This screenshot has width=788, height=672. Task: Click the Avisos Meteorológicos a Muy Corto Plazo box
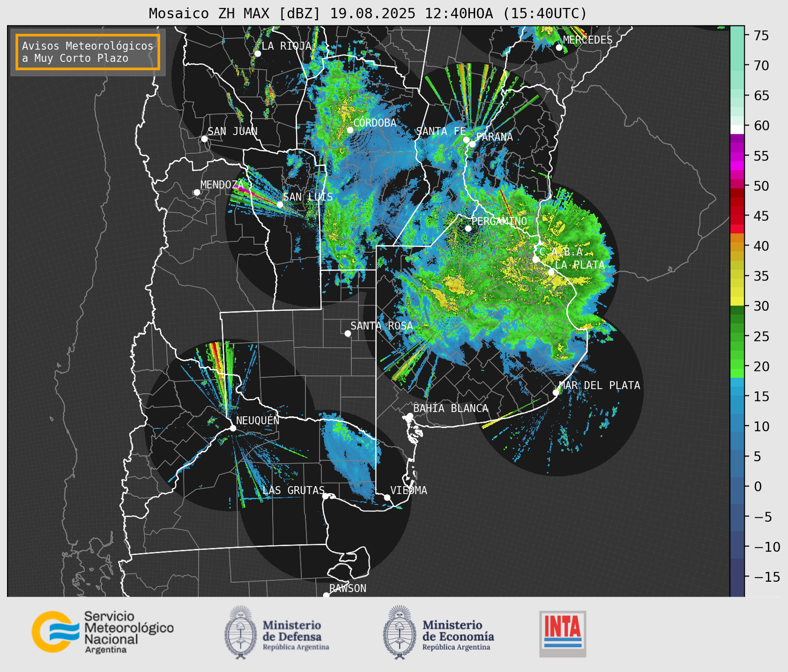point(88,52)
